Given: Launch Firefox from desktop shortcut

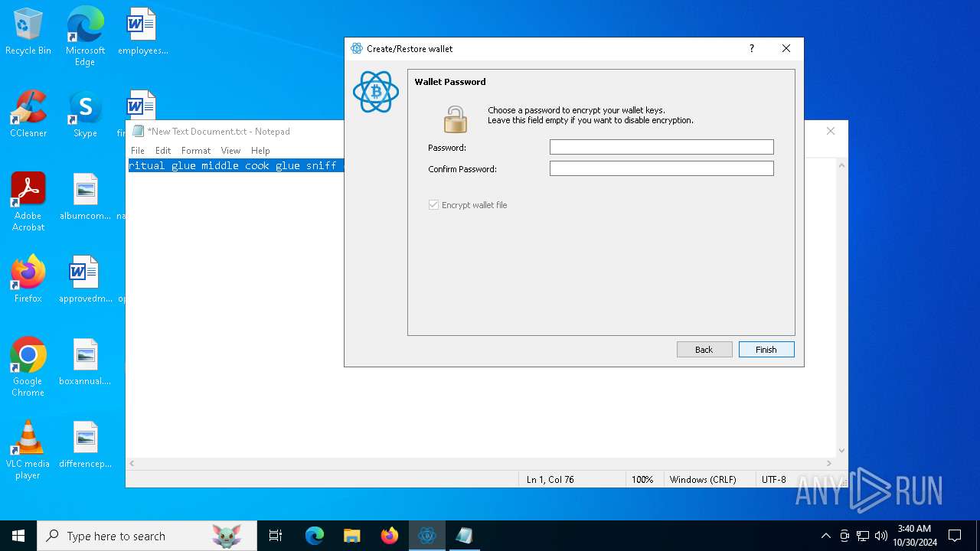Looking at the screenshot, I should coord(28,280).
